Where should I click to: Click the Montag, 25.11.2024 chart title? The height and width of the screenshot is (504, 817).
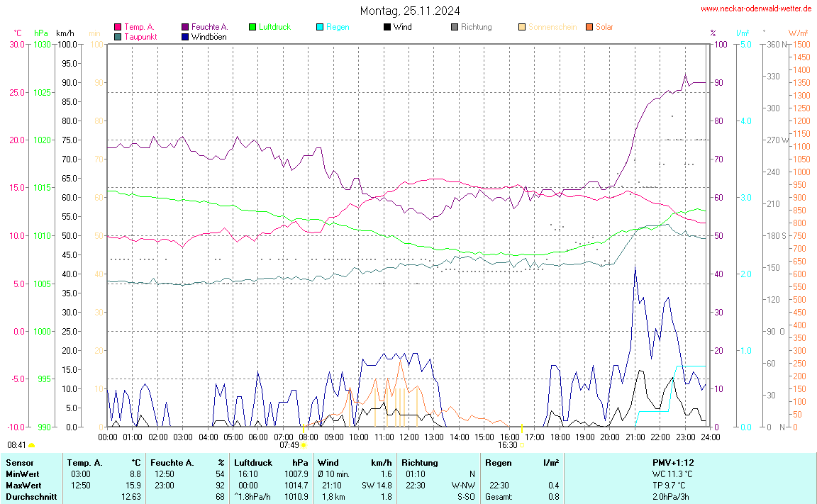pos(409,11)
